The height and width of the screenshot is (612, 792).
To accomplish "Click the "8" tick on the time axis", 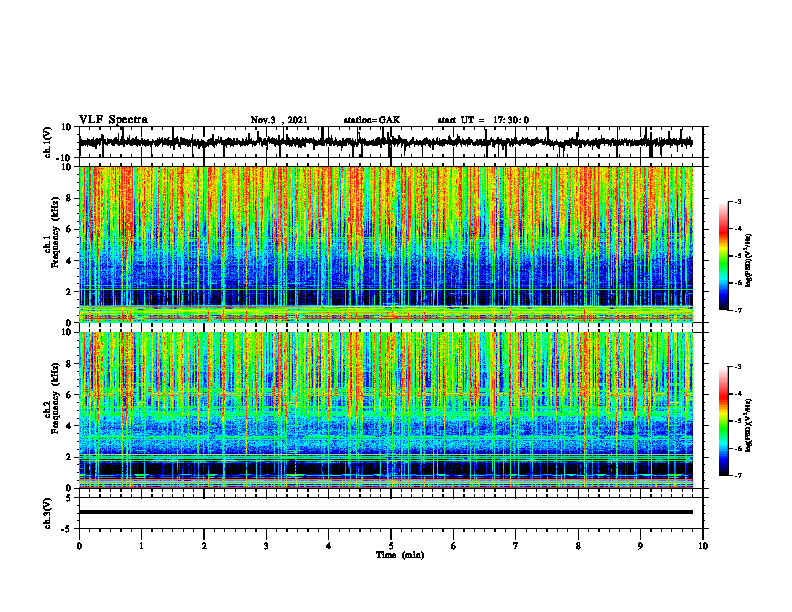I will pos(578,546).
